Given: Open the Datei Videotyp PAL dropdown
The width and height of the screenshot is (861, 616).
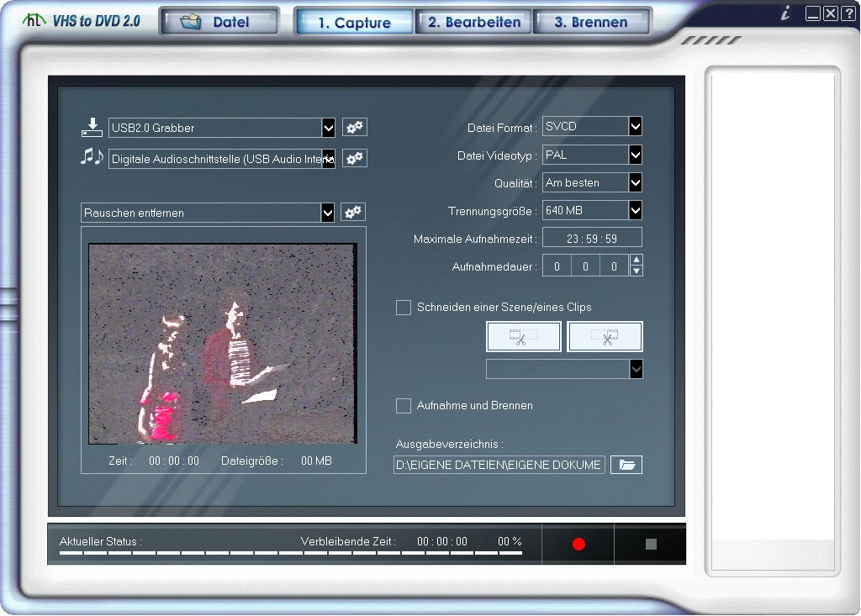Looking at the screenshot, I should click(x=636, y=155).
